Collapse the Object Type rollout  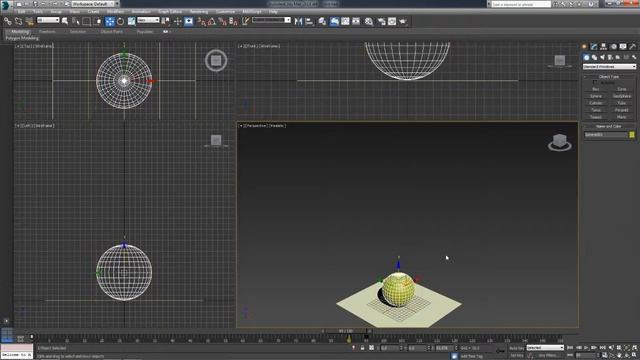click(609, 77)
